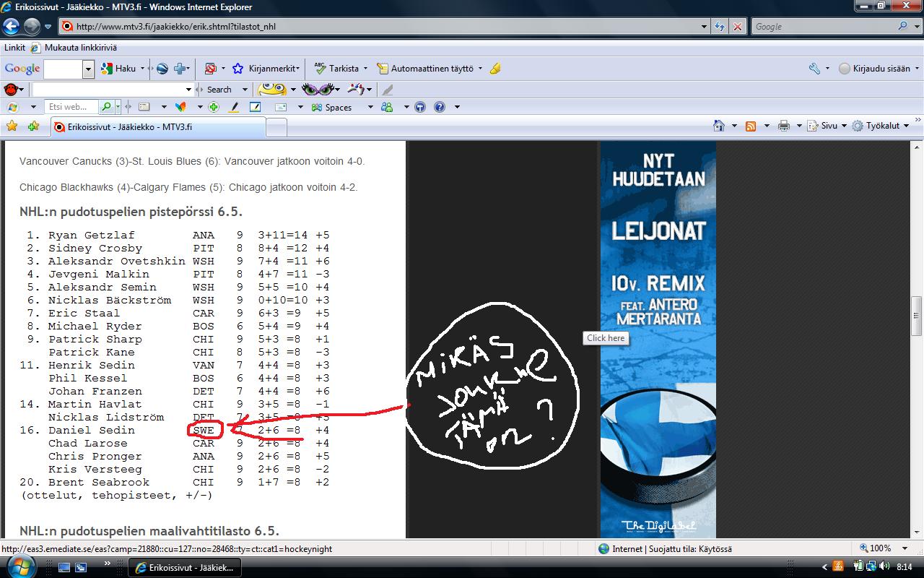Click the 'Click here' ad tooltip
The height and width of the screenshot is (578, 924).
click(606, 337)
